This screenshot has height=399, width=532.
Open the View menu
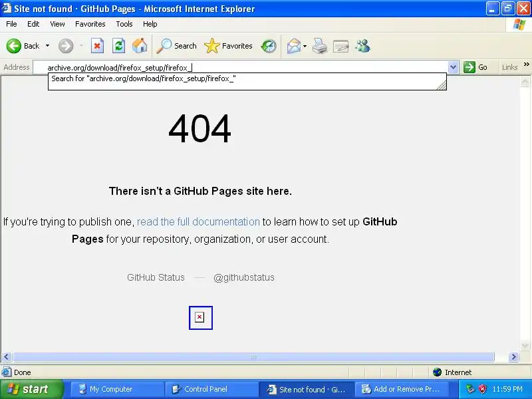[x=57, y=24]
